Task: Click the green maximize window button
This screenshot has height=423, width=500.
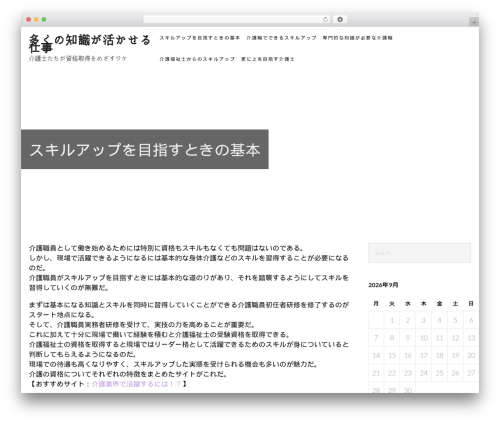Action: tap(44, 20)
